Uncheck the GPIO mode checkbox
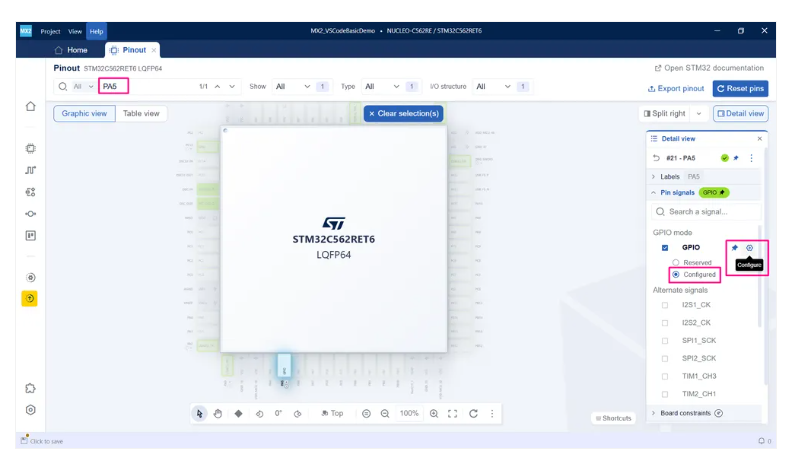 [665, 248]
